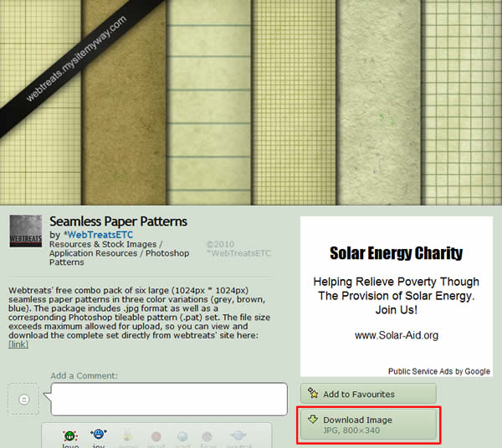502x448 pixels.
Task: Open the WEBTREATS avatar thumbnail
Action: tap(26, 231)
